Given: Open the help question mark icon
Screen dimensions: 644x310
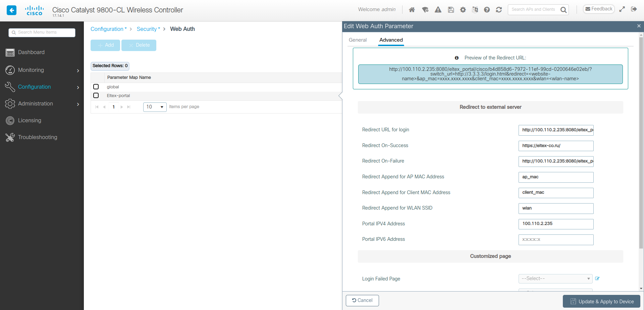Looking at the screenshot, I should click(x=487, y=10).
